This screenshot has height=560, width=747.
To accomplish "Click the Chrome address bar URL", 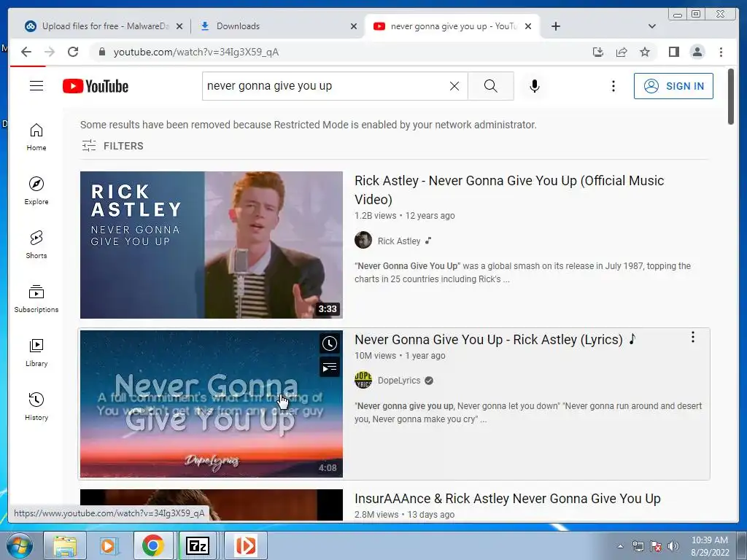I will click(196, 52).
